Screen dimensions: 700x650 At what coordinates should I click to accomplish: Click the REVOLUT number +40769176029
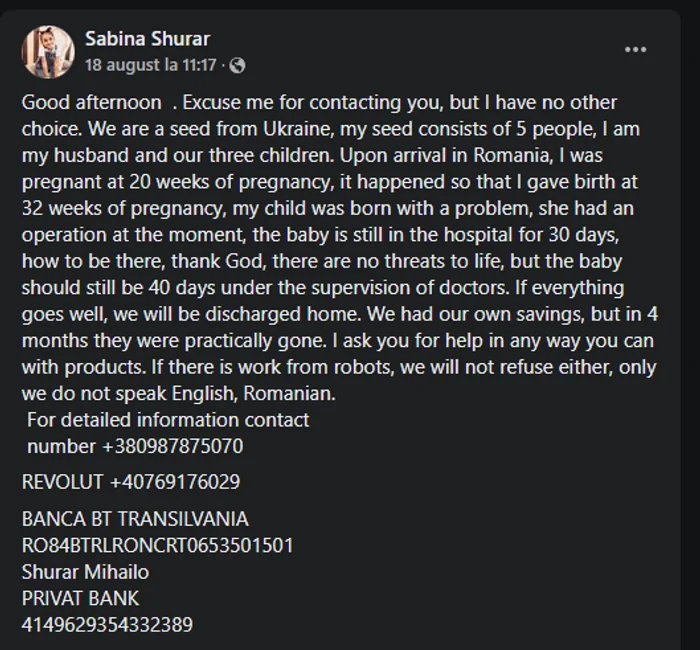[175, 482]
